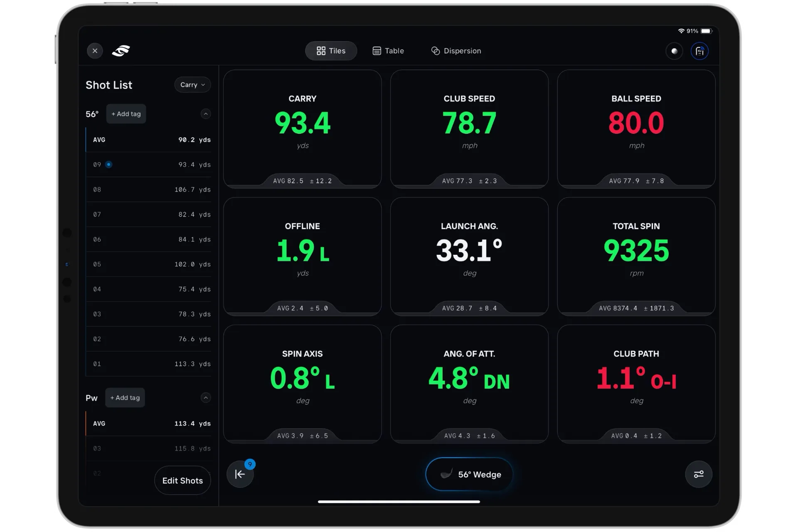Close the session with the X icon
The width and height of the screenshot is (798, 532).
(x=95, y=51)
